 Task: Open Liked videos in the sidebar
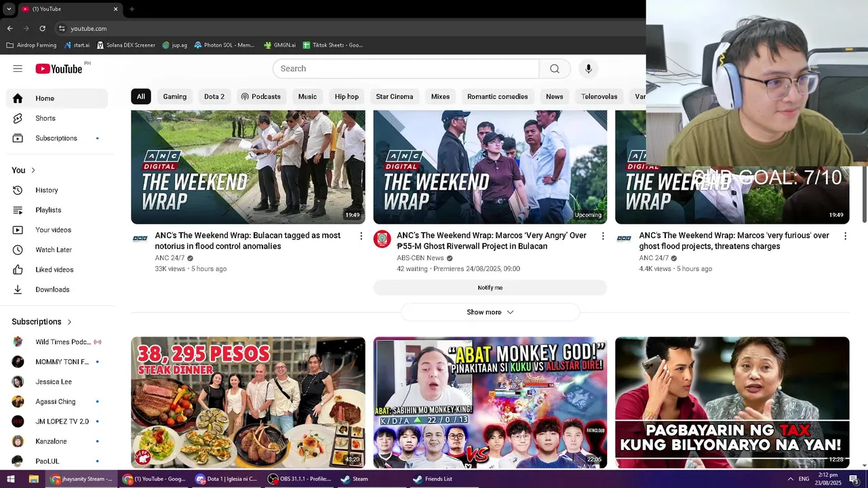pyautogui.click(x=57, y=270)
